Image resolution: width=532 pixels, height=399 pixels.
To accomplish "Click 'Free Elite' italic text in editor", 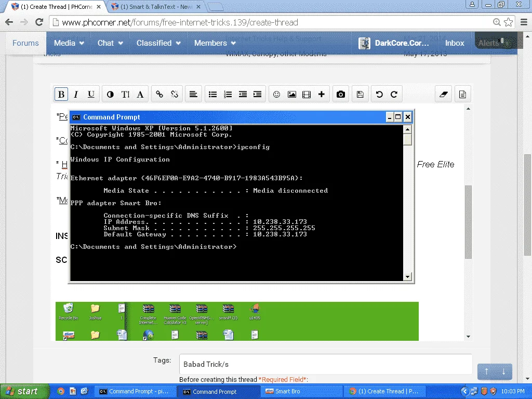I will (435, 164).
